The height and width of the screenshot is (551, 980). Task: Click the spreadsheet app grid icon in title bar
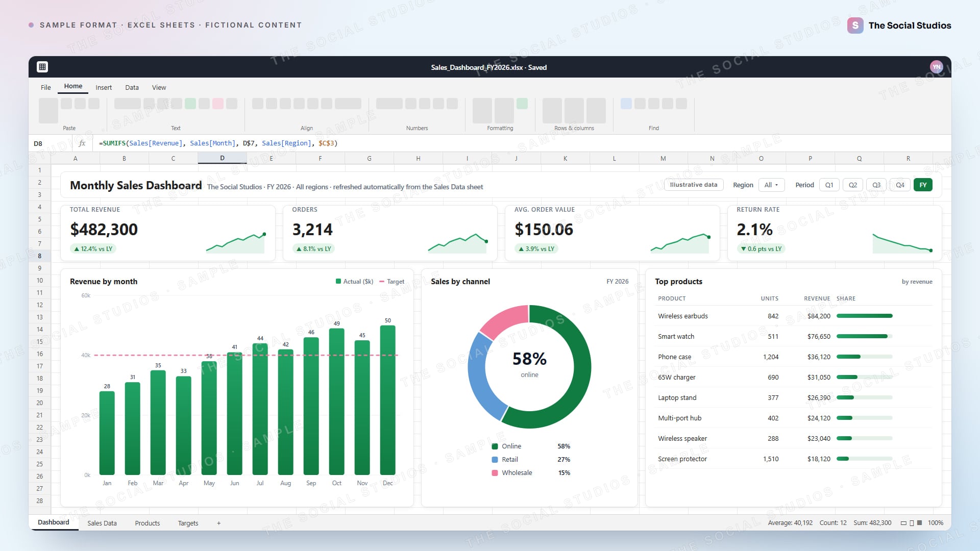pyautogui.click(x=42, y=67)
